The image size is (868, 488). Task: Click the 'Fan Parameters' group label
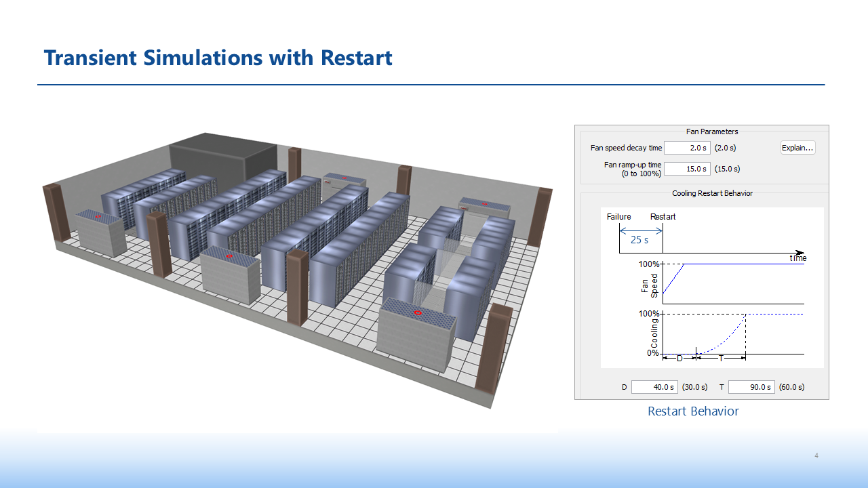(x=711, y=131)
